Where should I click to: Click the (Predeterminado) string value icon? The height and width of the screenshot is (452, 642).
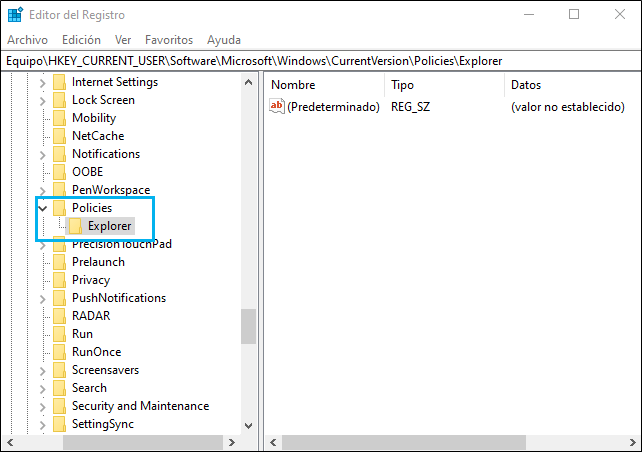278,106
